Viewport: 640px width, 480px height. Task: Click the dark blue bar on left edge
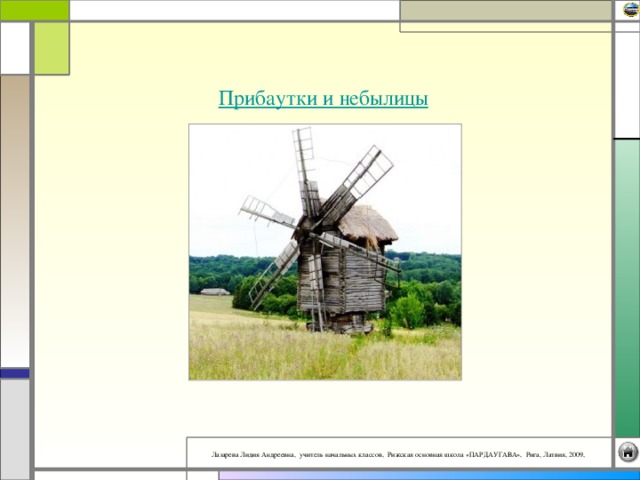(15, 373)
